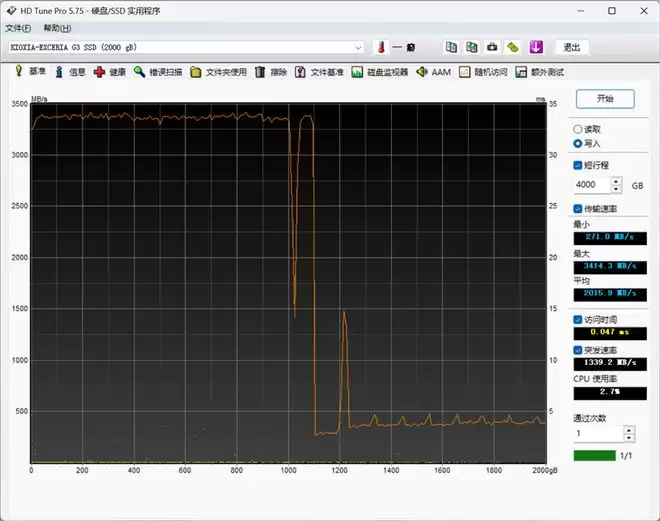
Task: Click the camera save screenshot icon
Action: click(x=492, y=47)
